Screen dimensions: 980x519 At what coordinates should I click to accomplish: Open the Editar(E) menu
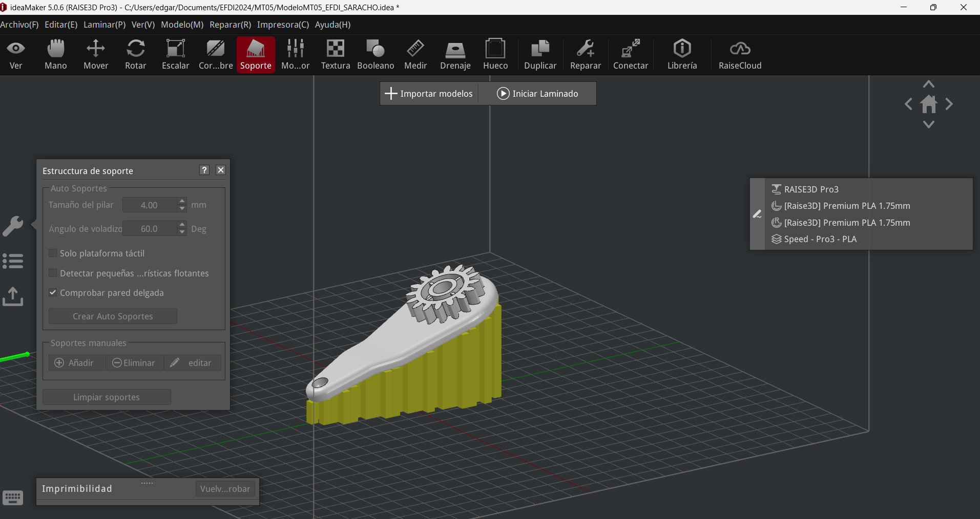point(61,25)
